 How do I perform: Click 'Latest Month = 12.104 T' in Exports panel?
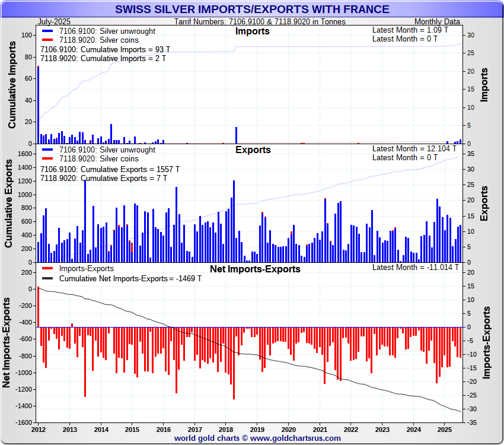click(x=414, y=148)
